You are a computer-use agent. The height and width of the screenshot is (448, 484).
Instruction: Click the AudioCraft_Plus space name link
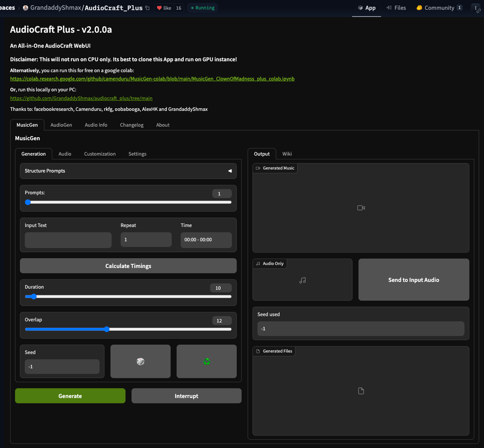point(113,8)
